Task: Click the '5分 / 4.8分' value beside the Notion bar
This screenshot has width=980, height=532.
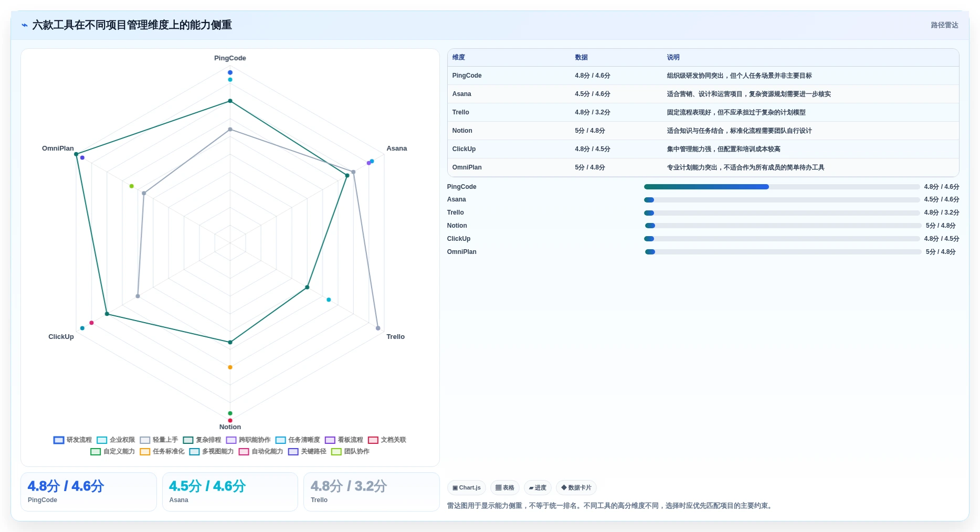Action: pyautogui.click(x=941, y=226)
